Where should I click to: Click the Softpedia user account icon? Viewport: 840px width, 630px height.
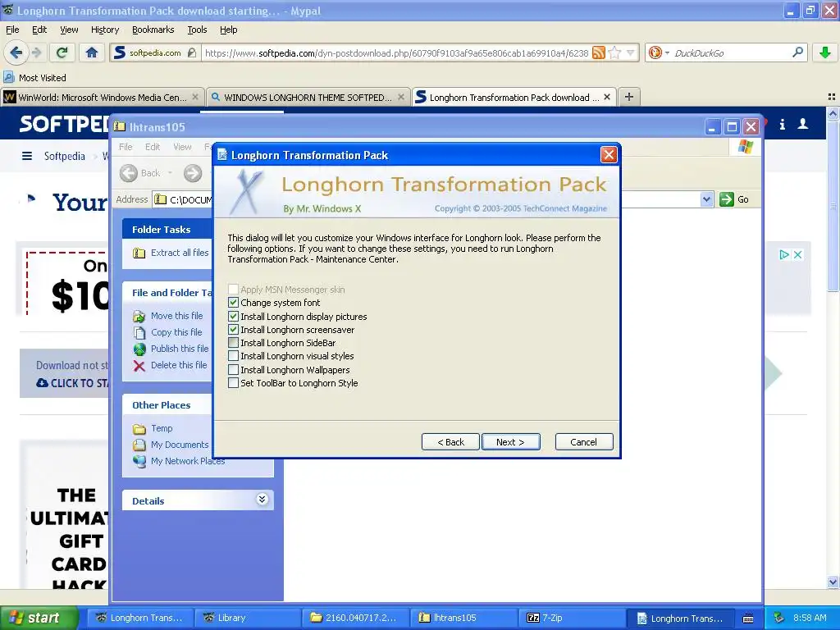click(x=803, y=125)
